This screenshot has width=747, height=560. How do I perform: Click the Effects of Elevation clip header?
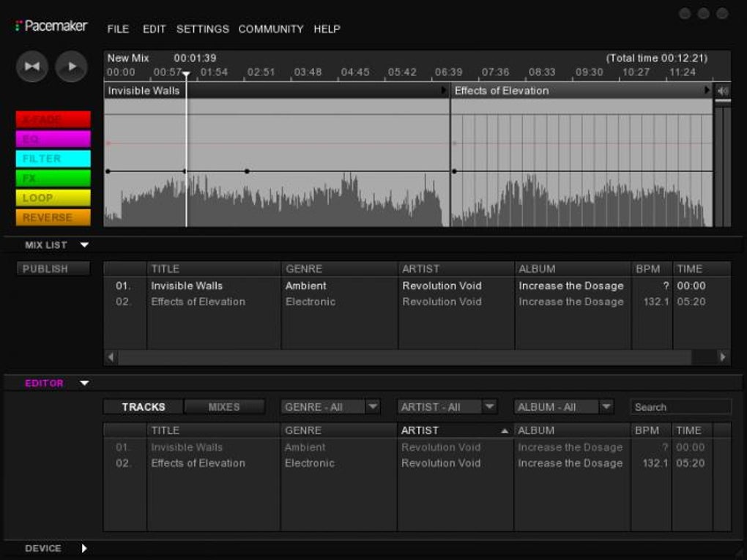coord(581,91)
